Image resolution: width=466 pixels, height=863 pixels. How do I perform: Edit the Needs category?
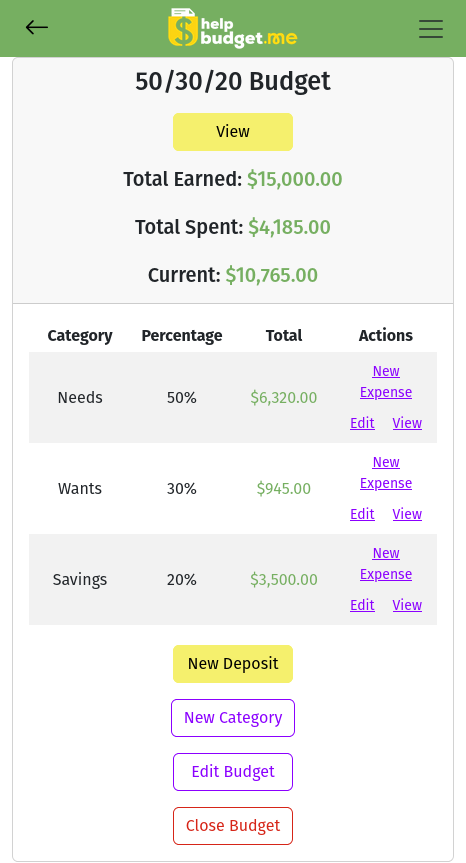[362, 423]
